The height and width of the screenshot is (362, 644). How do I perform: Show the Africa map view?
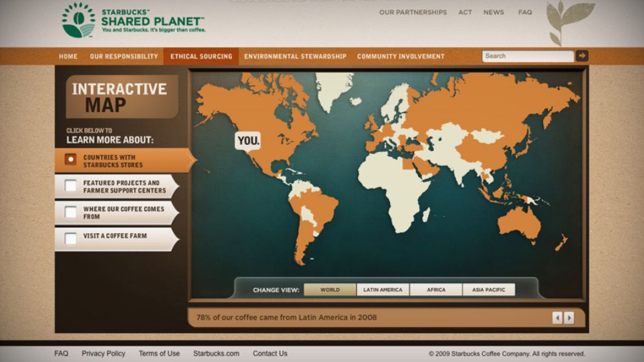436,289
